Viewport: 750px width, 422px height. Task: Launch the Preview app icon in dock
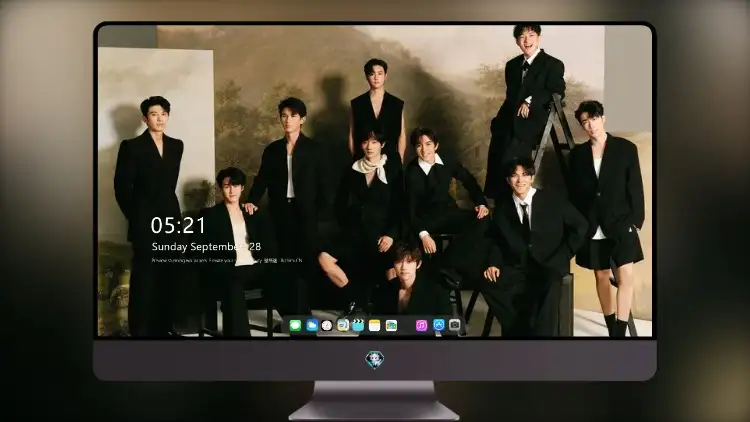[342, 325]
